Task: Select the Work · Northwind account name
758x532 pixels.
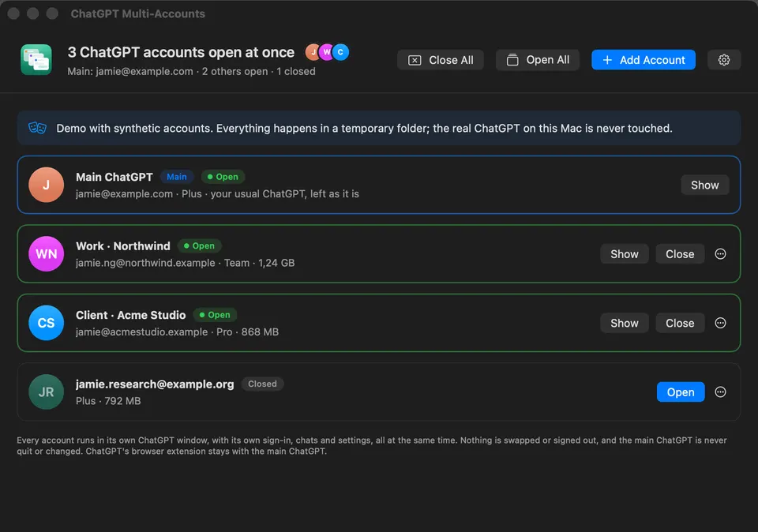Action: point(123,246)
